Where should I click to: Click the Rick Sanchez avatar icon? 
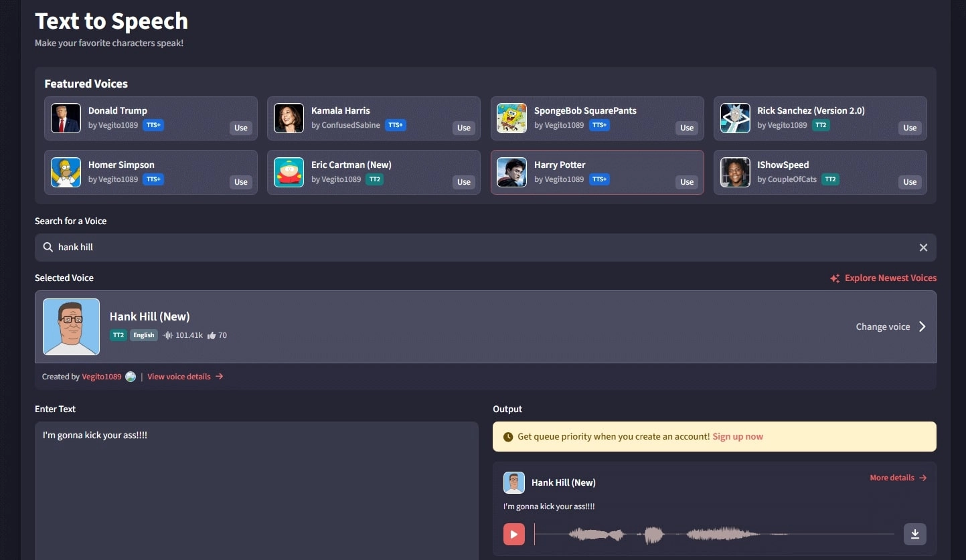point(734,118)
